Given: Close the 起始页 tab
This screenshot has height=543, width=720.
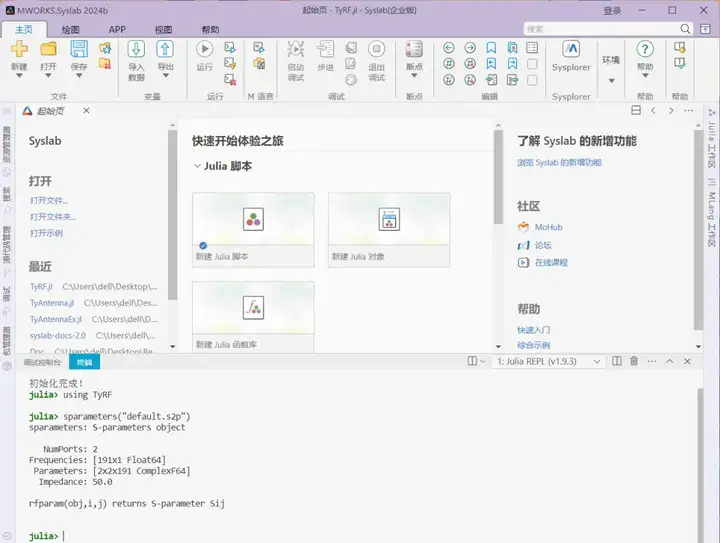Looking at the screenshot, I should (x=86, y=111).
